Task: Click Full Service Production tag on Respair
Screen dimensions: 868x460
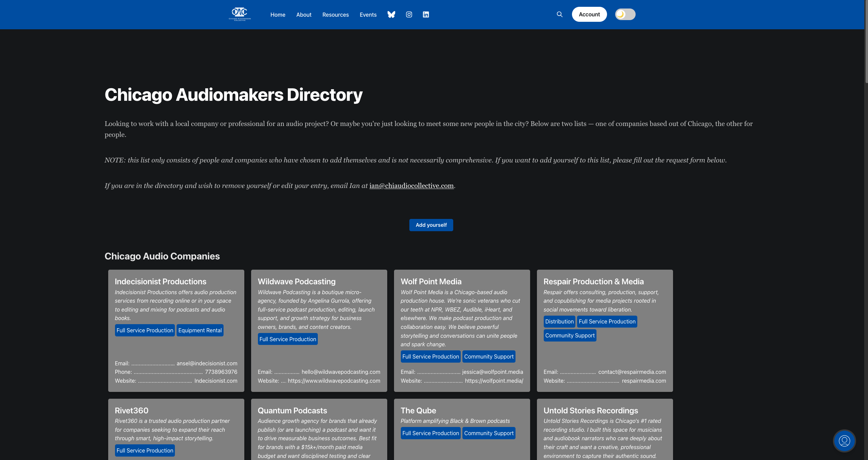Action: (607, 321)
